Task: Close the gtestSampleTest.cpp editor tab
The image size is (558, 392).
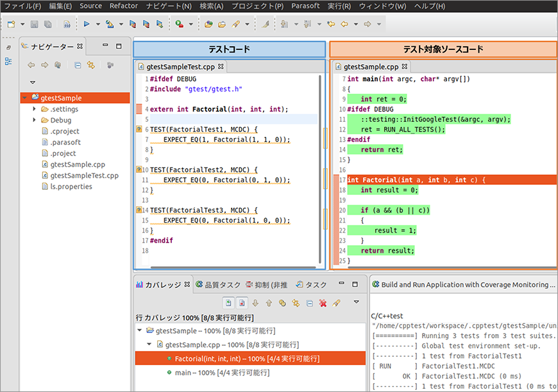Action: tap(221, 66)
